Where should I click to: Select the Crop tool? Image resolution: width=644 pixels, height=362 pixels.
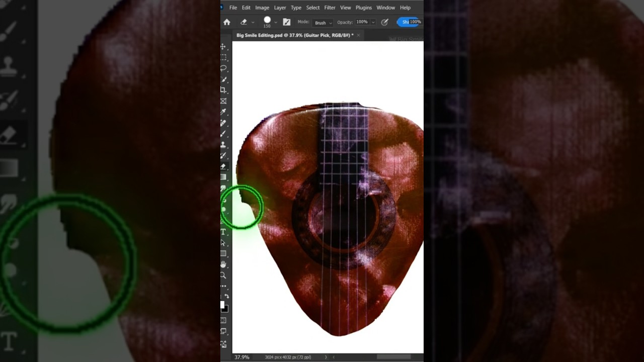pyautogui.click(x=223, y=90)
